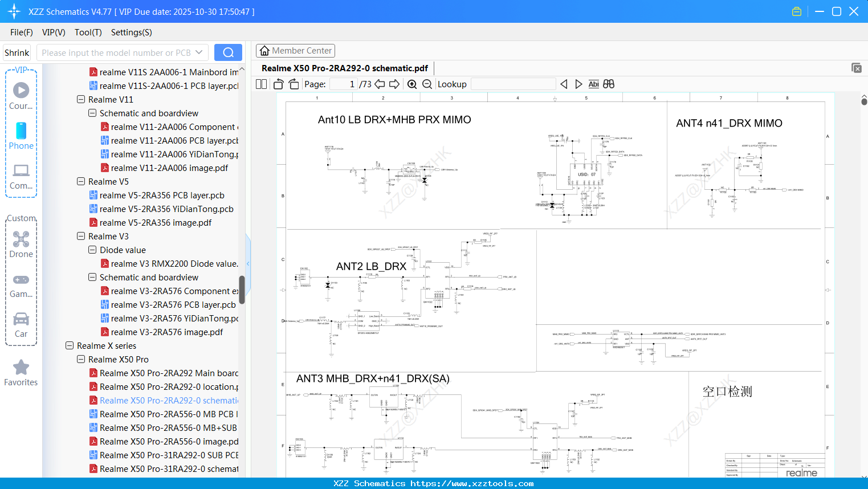Image resolution: width=868 pixels, height=489 pixels.
Task: Collapse the Realme X50 Pro node
Action: click(81, 359)
